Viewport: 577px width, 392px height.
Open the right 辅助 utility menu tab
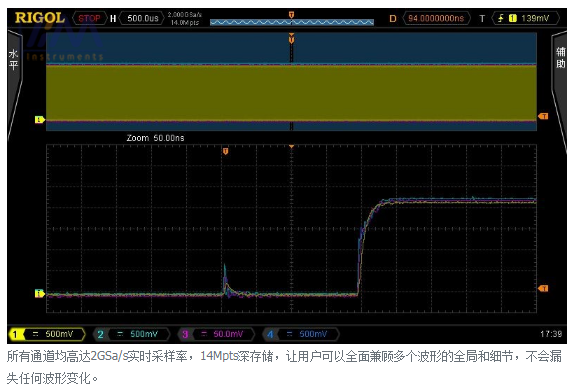click(560, 59)
